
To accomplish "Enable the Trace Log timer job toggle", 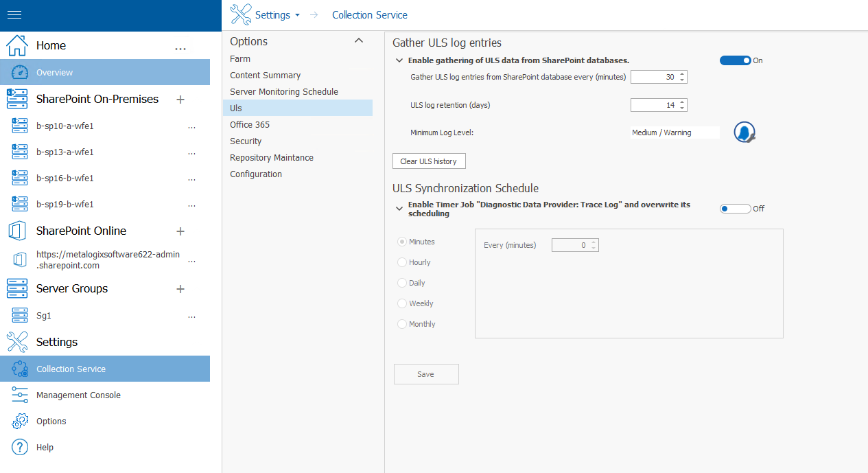I will (735, 209).
